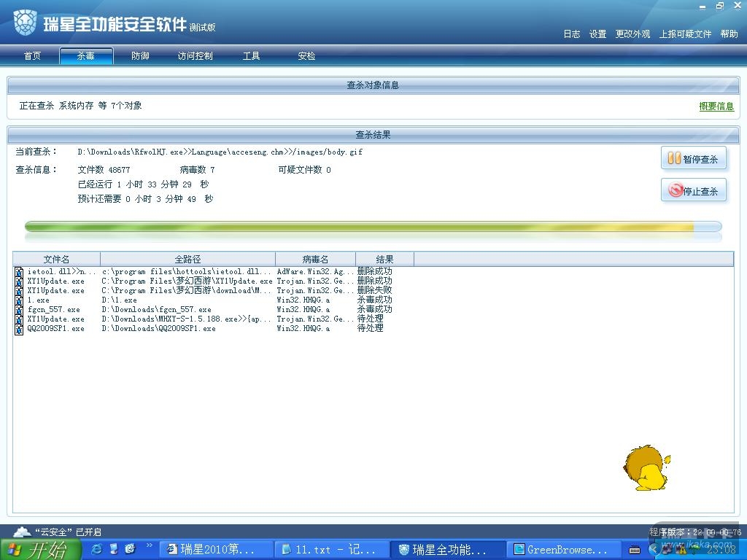This screenshot has width=747, height=560.
Task: Select the fgcn_557.exe file name
Action: click(x=53, y=309)
